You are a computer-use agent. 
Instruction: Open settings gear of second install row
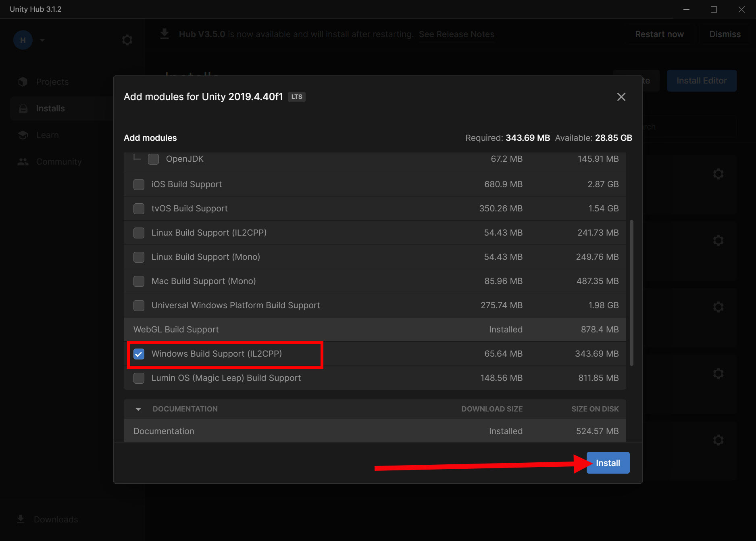tap(718, 240)
